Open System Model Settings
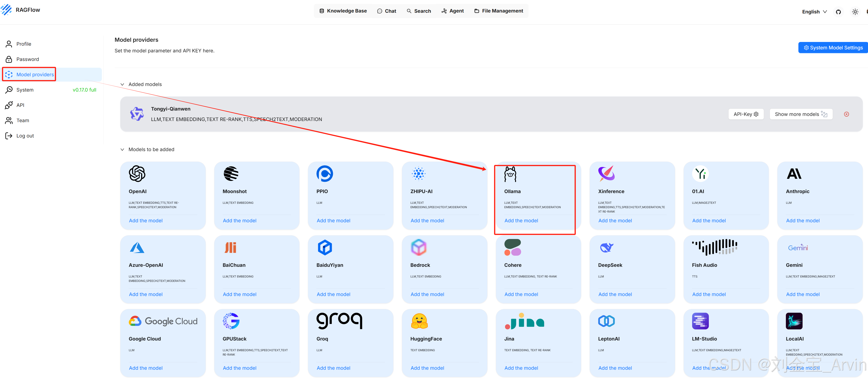This screenshot has height=379, width=868. pyautogui.click(x=833, y=48)
